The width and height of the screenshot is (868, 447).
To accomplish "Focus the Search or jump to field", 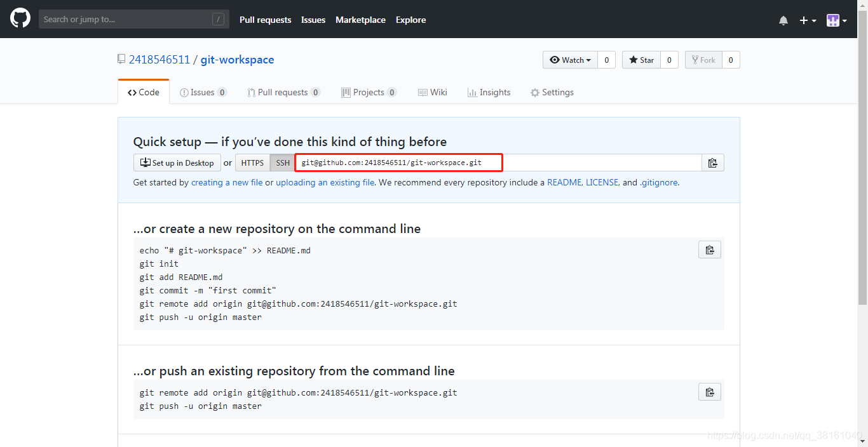I will tap(133, 19).
